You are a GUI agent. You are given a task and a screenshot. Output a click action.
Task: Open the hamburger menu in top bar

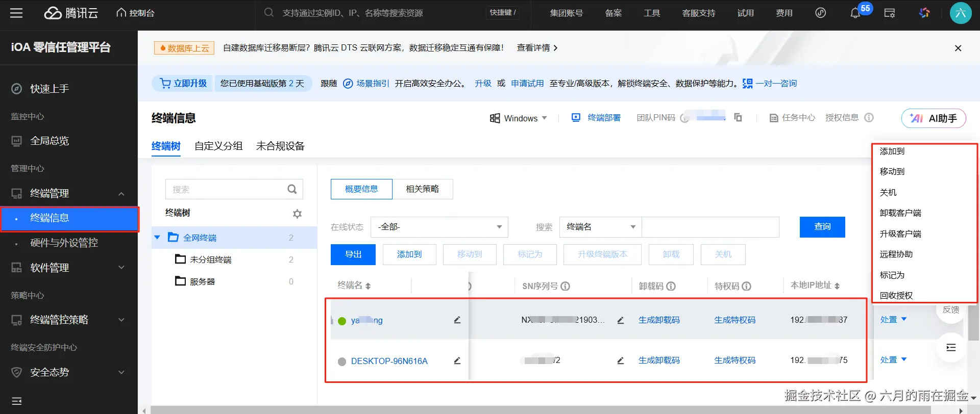(16, 13)
